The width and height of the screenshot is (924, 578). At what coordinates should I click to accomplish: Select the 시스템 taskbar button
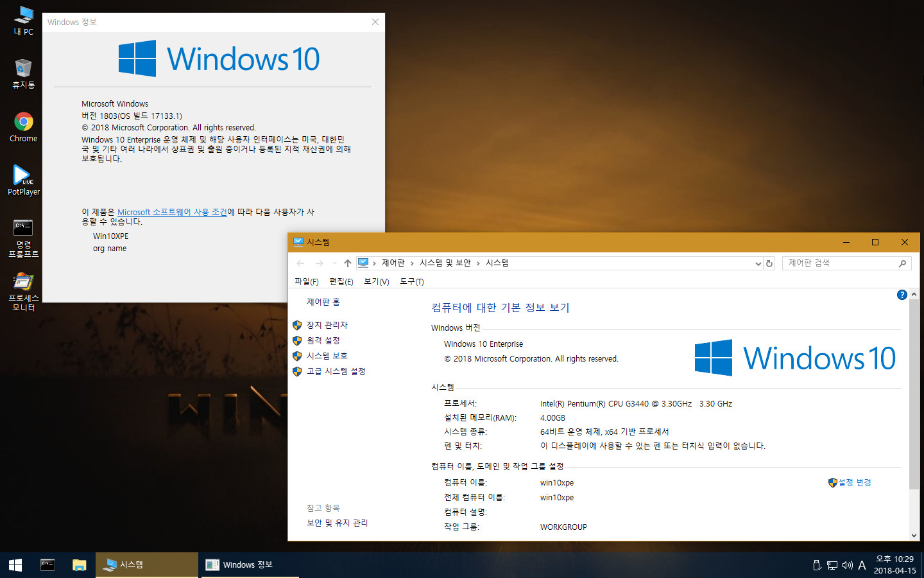coord(147,565)
